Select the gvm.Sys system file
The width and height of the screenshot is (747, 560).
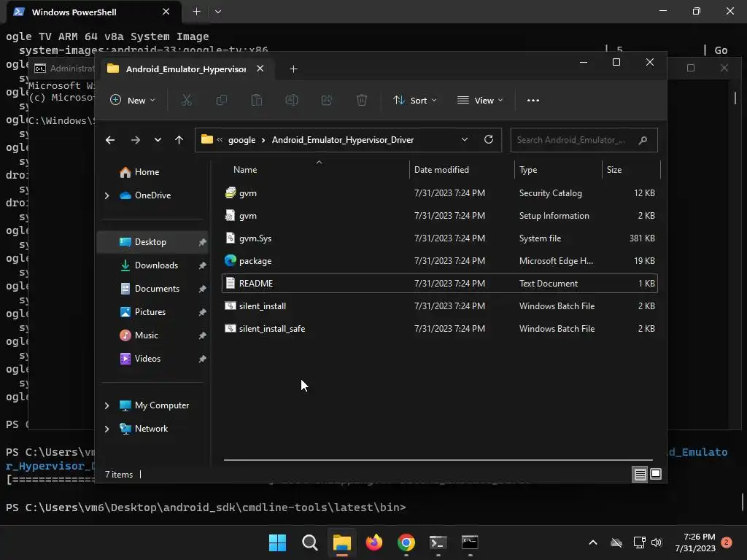(438, 238)
